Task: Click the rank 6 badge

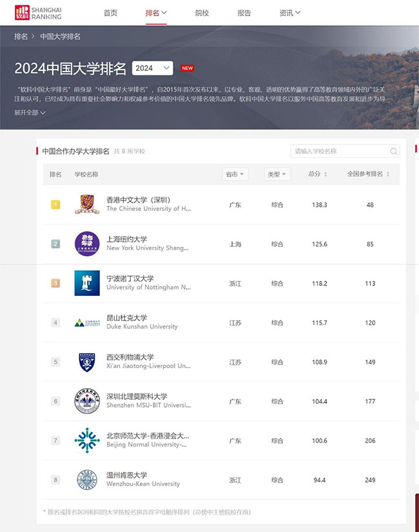Action: (55, 401)
